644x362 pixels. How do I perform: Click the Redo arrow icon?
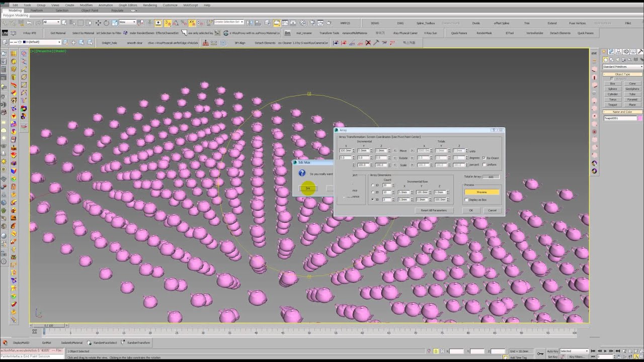[x=38, y=22]
